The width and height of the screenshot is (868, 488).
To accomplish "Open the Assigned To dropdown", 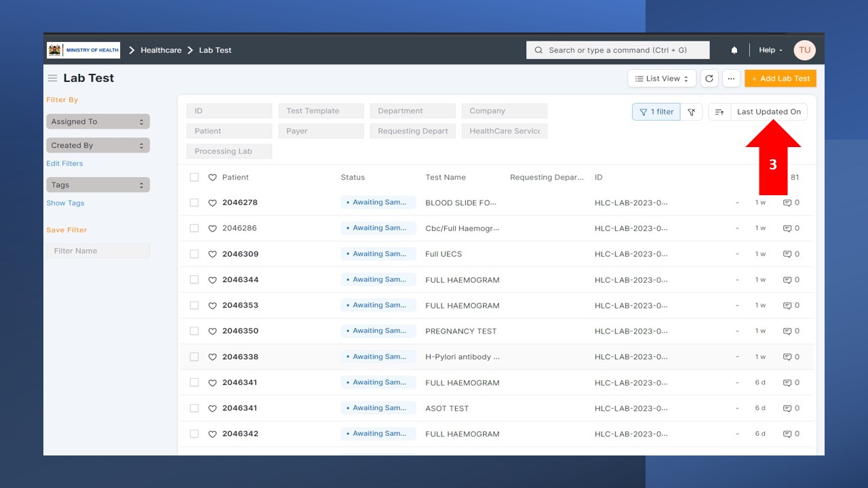I will coord(98,122).
